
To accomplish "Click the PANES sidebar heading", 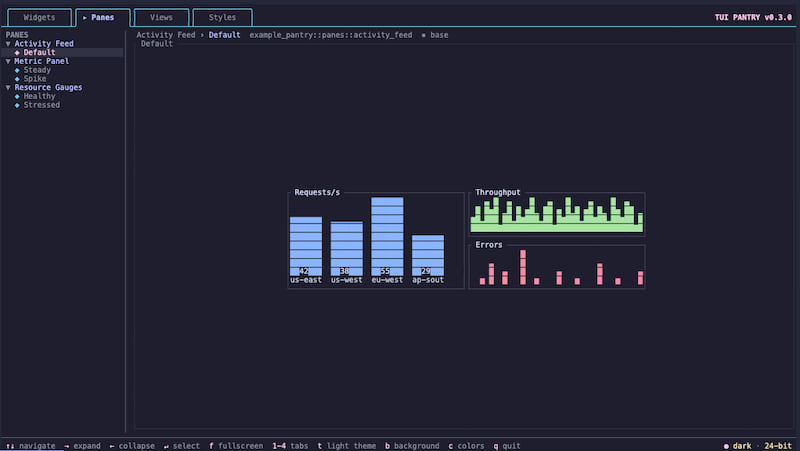I will pyautogui.click(x=17, y=35).
